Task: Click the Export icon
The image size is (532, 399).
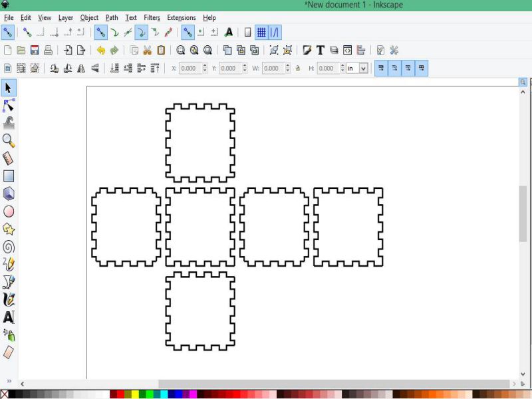Action: (81, 51)
